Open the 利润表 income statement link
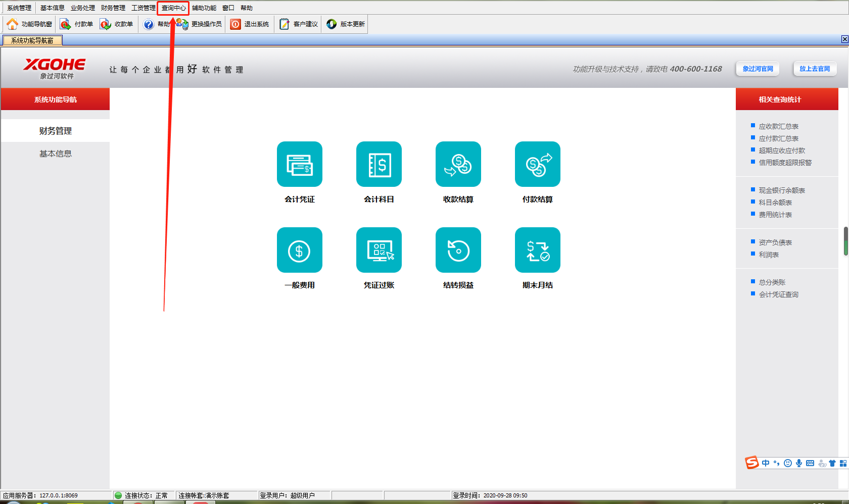The width and height of the screenshot is (849, 504). [x=769, y=255]
